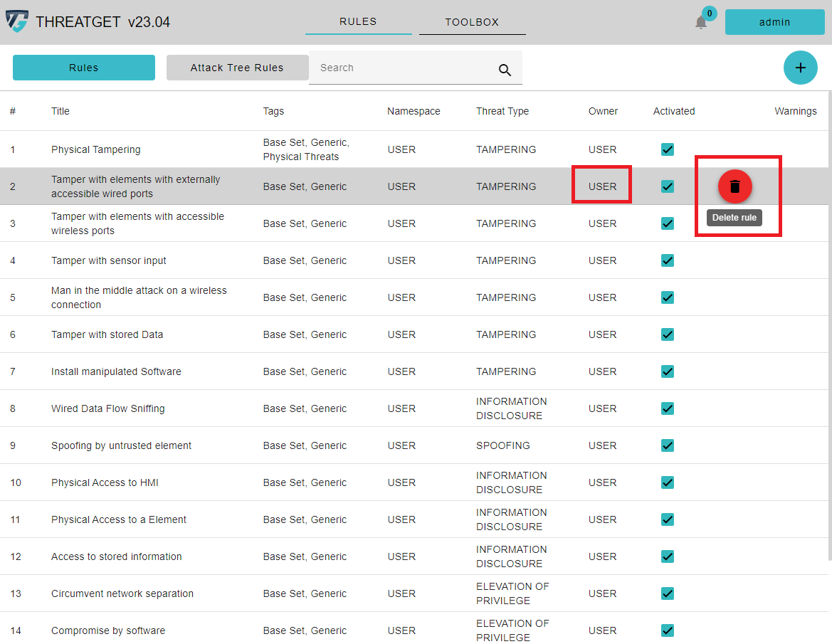Click the red Delete rule trash icon

point(734,186)
